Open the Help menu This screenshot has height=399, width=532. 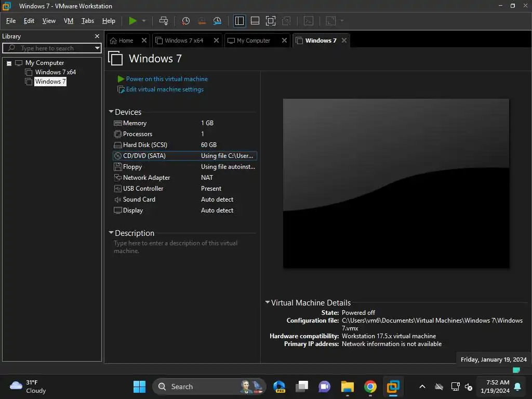pos(109,21)
